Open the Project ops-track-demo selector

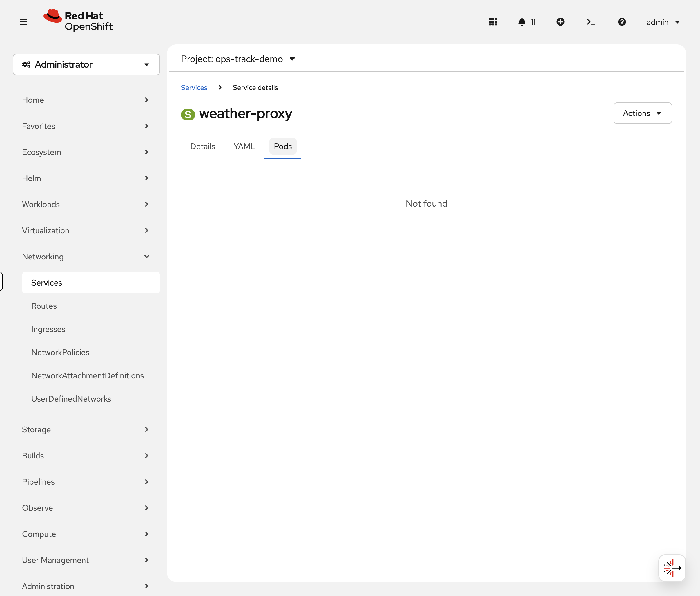click(x=238, y=59)
